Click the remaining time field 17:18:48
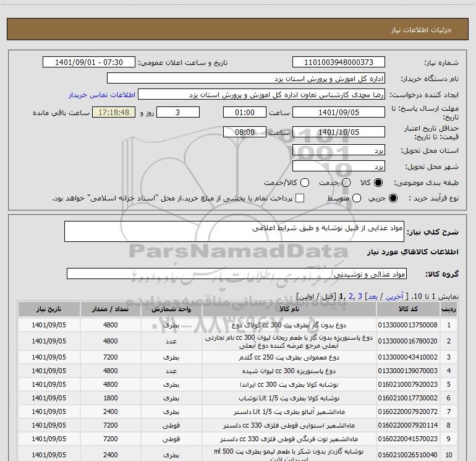This screenshot has height=461, width=476. [114, 112]
